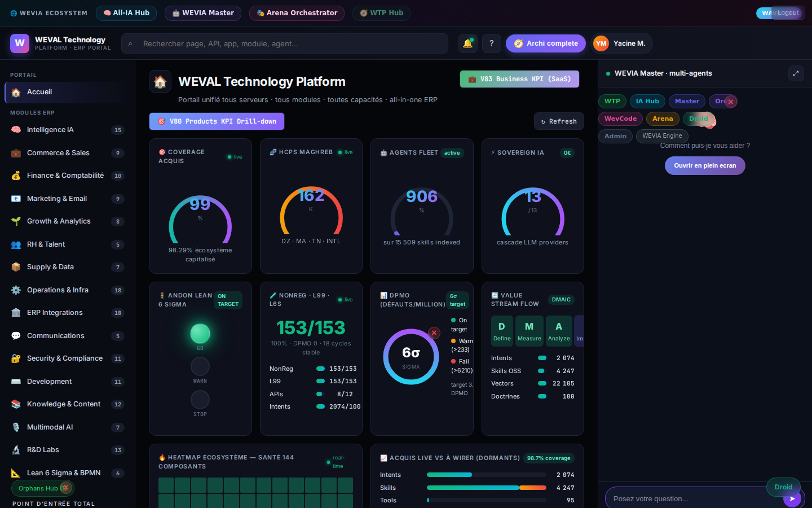Screen dimensions: 812x508
Task: Click the notification bell icon
Action: click(467, 43)
